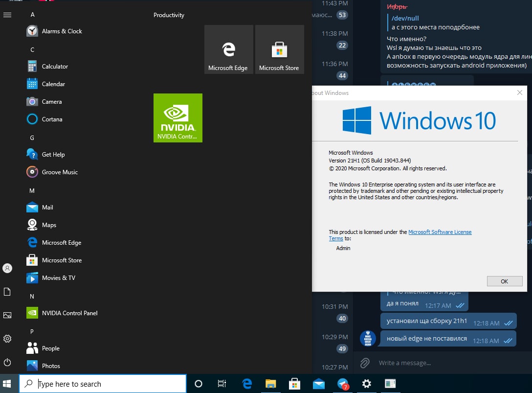Viewport: 532px width, 393px height.
Task: Click the Microsoft Edge productivity tile
Action: pos(229,49)
